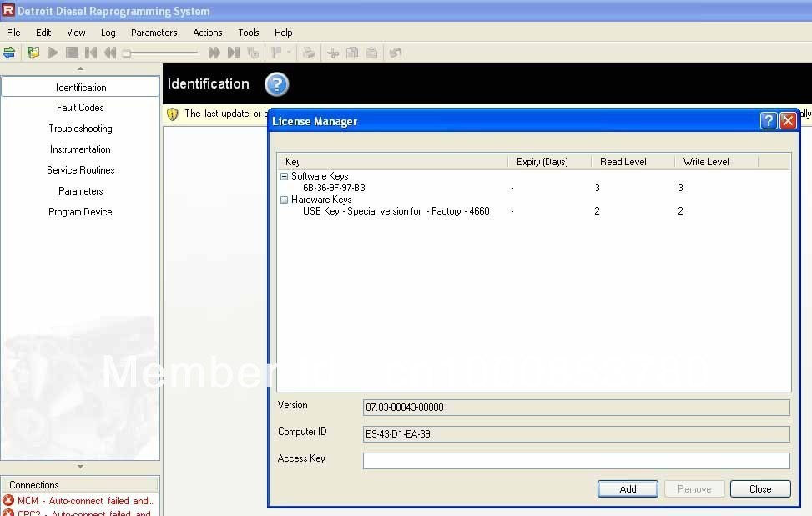Open Program Device in sidebar

(x=80, y=212)
